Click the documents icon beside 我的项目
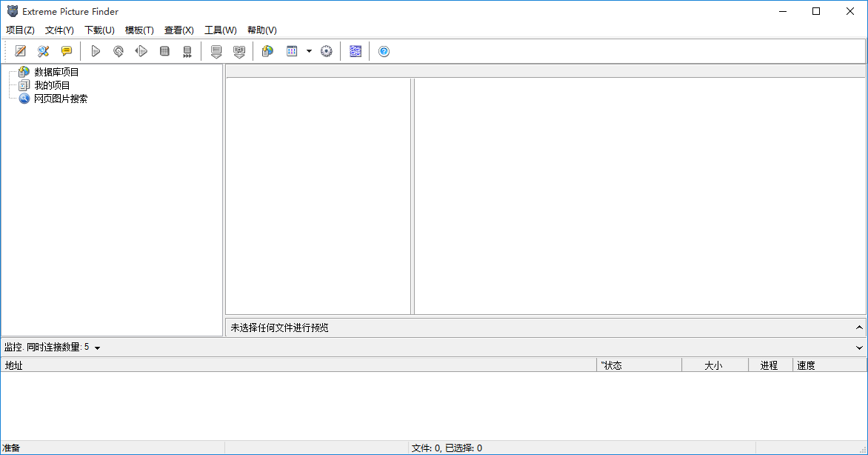The width and height of the screenshot is (868, 455). (x=24, y=85)
